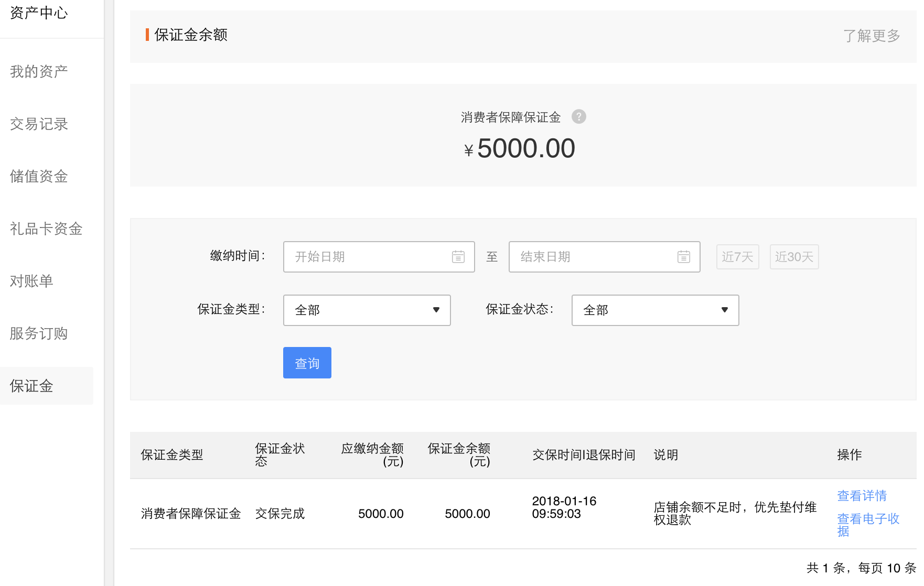Open the start date calendar icon
The height and width of the screenshot is (586, 924).
click(x=458, y=257)
